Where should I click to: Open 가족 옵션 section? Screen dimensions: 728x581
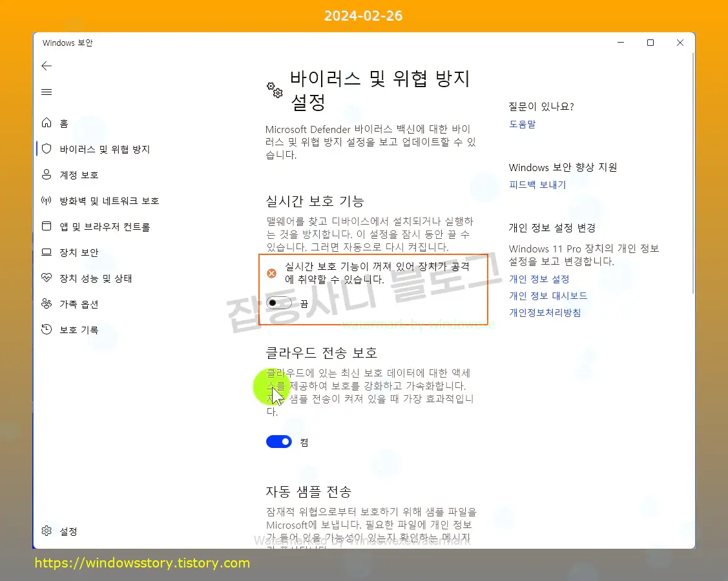79,305
